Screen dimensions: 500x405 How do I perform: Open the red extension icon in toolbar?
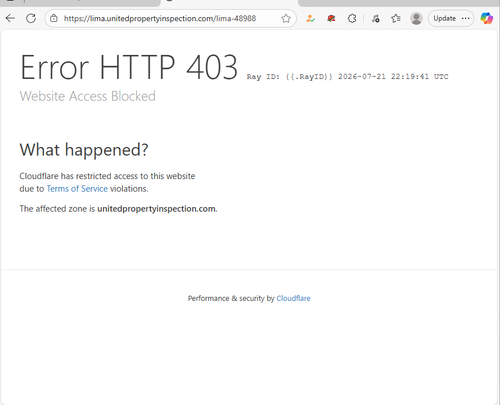click(331, 18)
